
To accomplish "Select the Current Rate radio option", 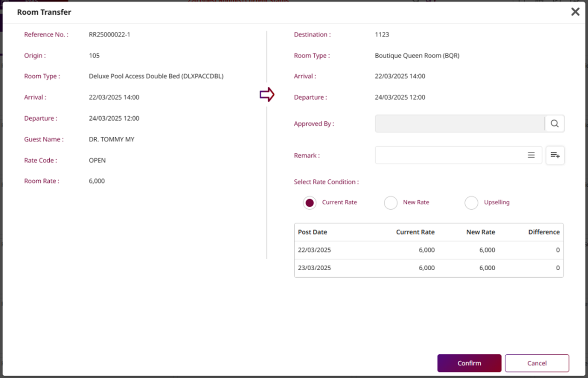I will [310, 203].
